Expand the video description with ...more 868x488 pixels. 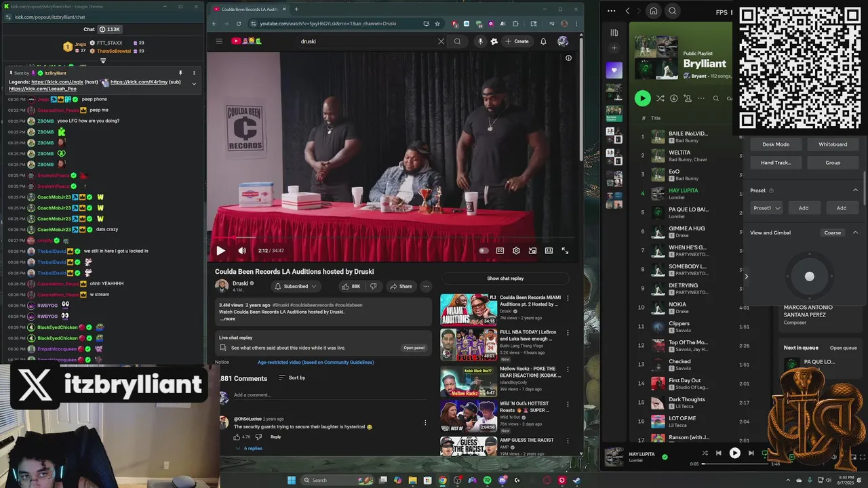click(x=228, y=319)
